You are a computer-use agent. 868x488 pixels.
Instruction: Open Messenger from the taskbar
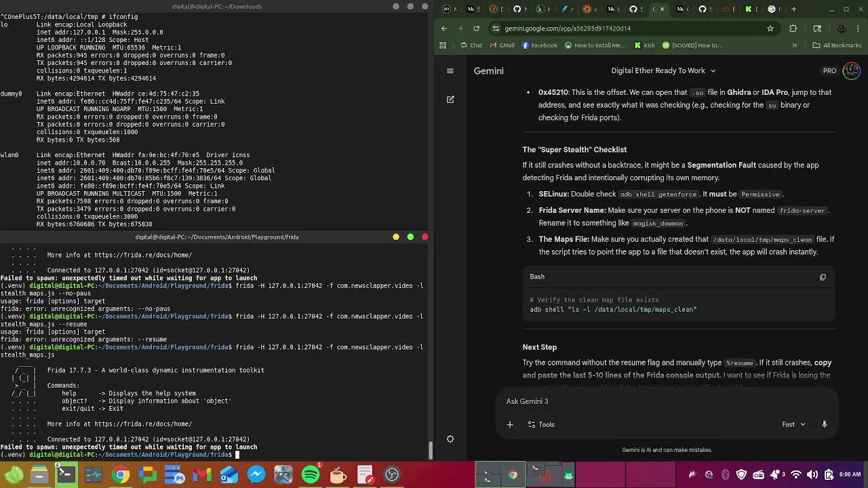(x=256, y=474)
